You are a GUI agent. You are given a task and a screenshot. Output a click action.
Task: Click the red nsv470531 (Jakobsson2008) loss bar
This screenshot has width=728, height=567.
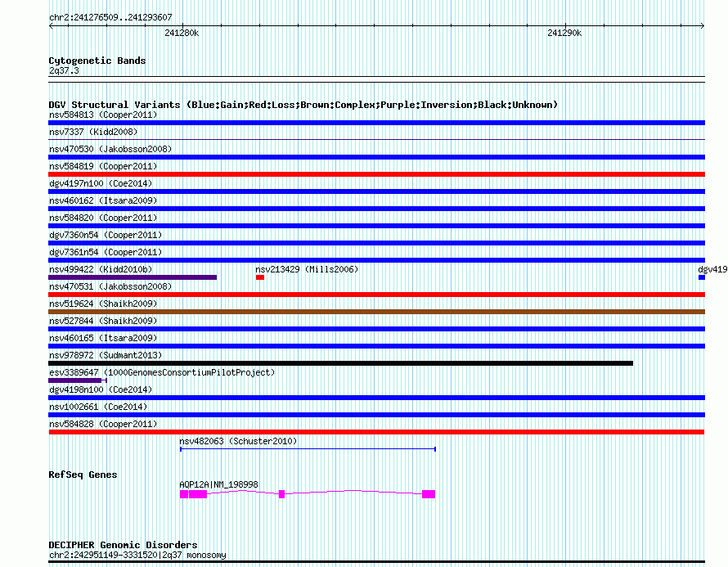click(x=376, y=295)
